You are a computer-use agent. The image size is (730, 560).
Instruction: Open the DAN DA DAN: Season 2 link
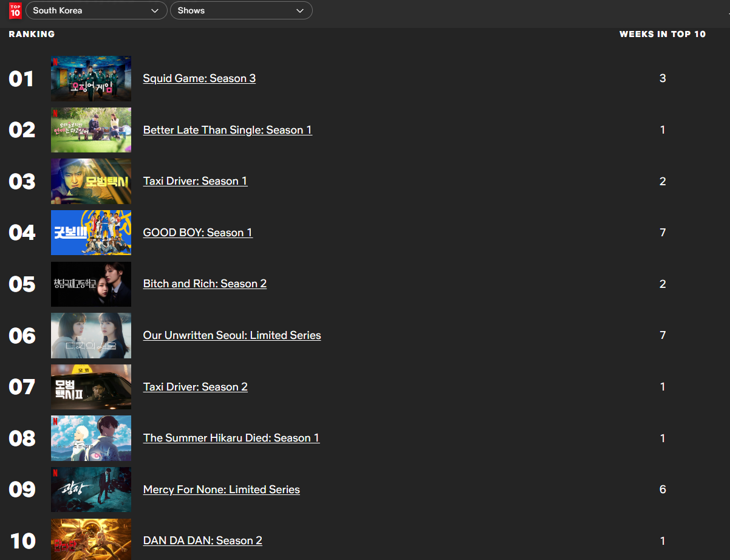(203, 541)
